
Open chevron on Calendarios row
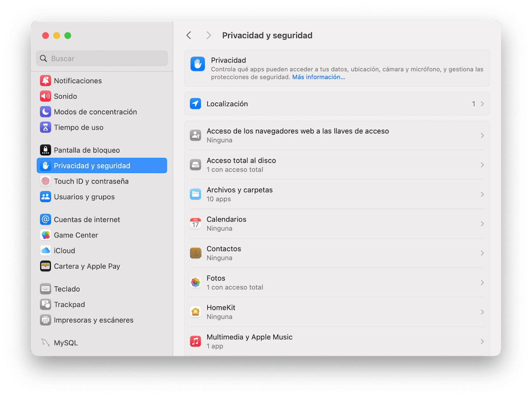click(x=482, y=224)
